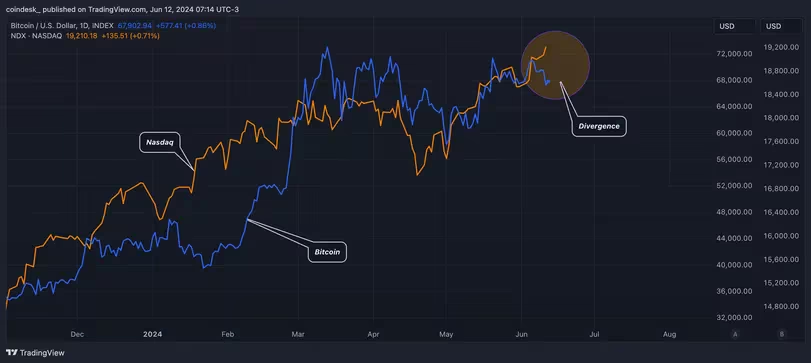
Task: Click the 72,000.00 Bitcoin price axis label
Action: 730,54
